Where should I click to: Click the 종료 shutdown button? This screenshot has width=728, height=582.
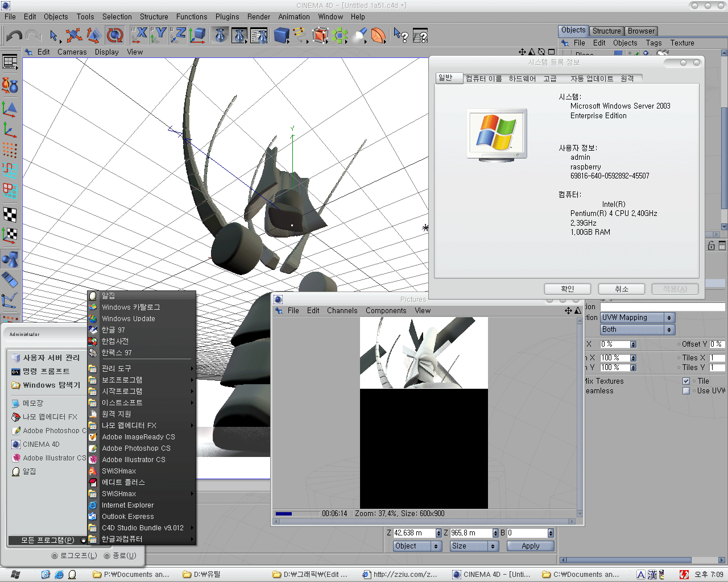[x=120, y=555]
